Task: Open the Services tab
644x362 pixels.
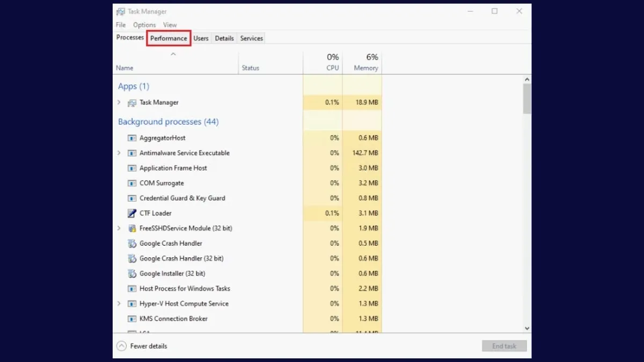Action: [251, 38]
